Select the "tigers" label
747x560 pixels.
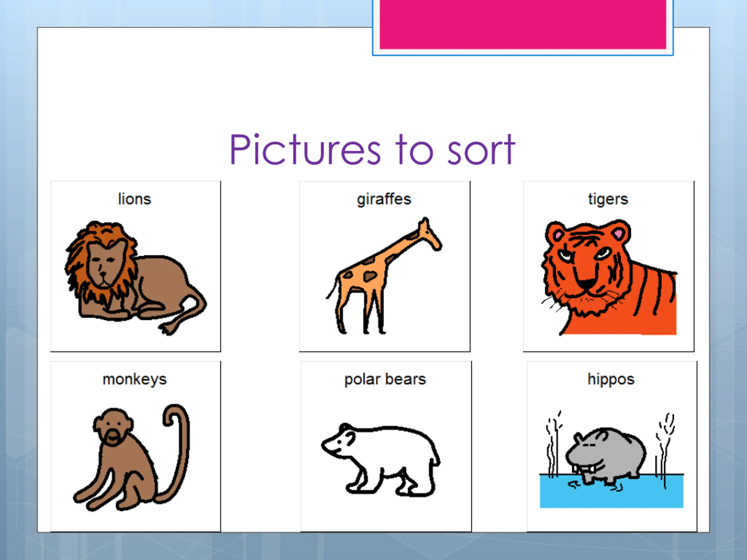608,199
